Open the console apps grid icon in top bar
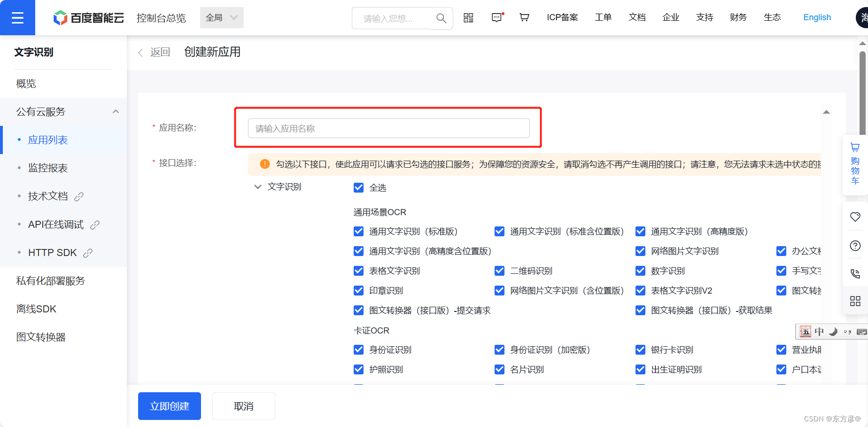The image size is (868, 427). [x=468, y=17]
